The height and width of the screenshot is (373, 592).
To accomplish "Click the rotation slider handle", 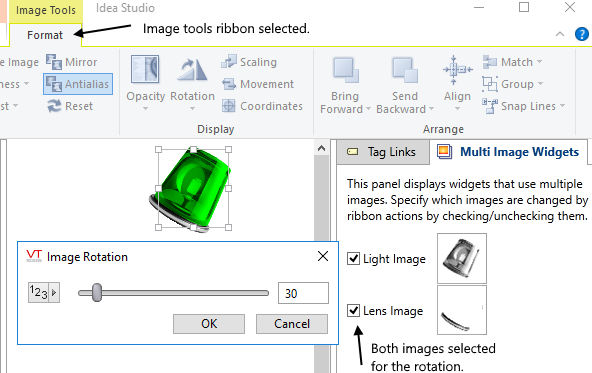I will pyautogui.click(x=97, y=293).
